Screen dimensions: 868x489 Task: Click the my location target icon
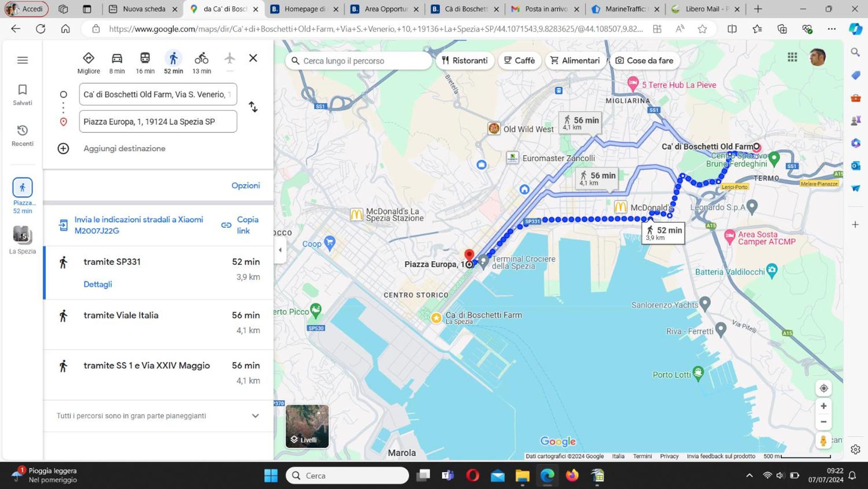tap(823, 388)
